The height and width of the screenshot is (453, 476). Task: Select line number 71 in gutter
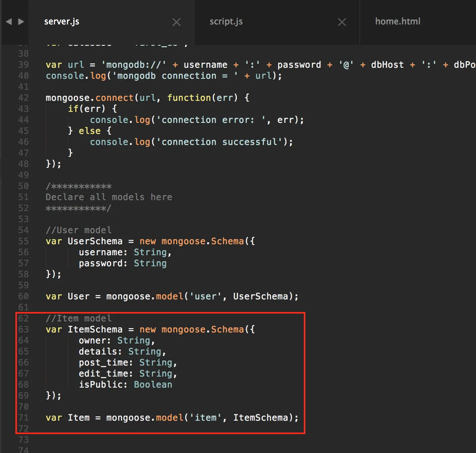click(23, 418)
